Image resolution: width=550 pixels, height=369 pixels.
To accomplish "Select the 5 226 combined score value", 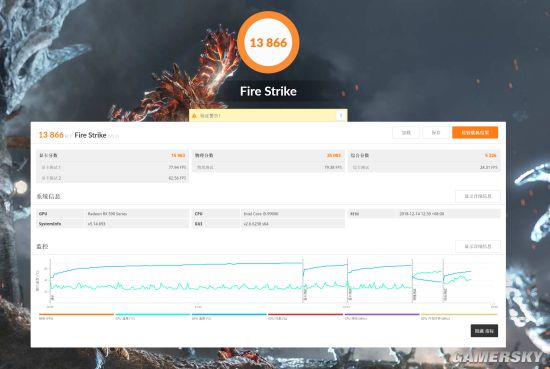I will tap(491, 155).
